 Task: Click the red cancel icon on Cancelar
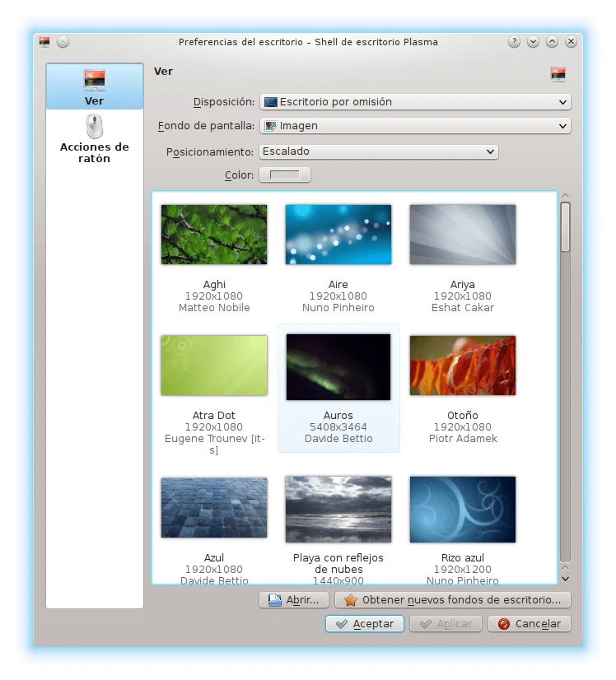[504, 624]
